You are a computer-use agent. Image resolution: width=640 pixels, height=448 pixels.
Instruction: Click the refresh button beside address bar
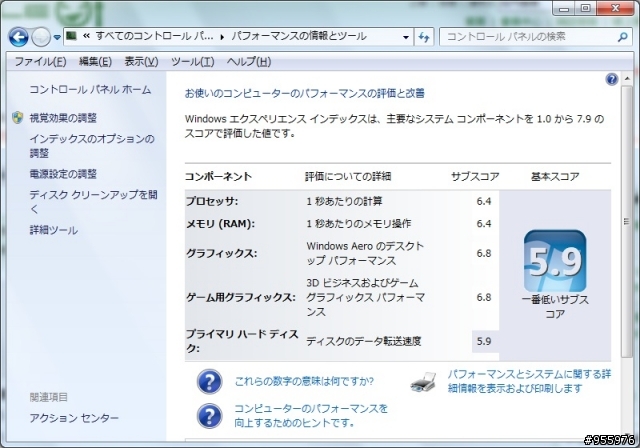[424, 37]
